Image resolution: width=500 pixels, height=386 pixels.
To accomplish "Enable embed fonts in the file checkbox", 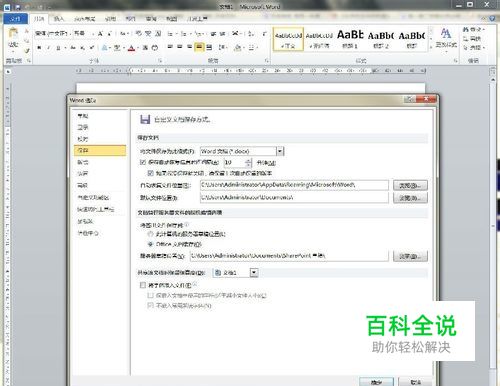I will 143,285.
